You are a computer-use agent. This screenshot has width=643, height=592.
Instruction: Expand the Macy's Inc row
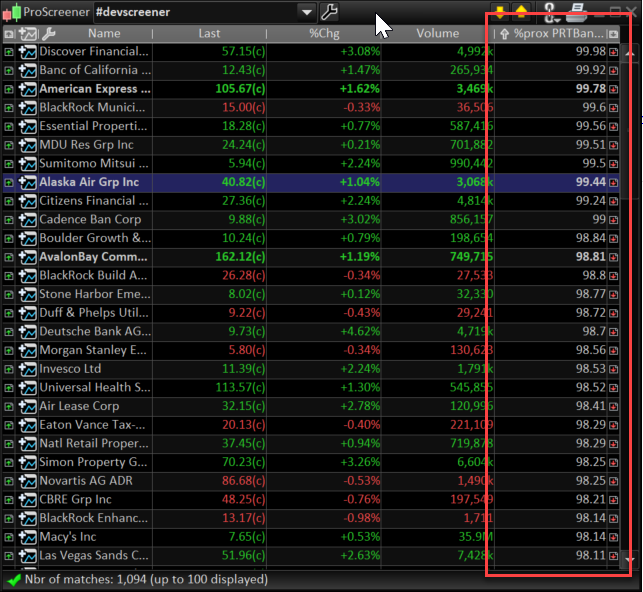(x=9, y=537)
